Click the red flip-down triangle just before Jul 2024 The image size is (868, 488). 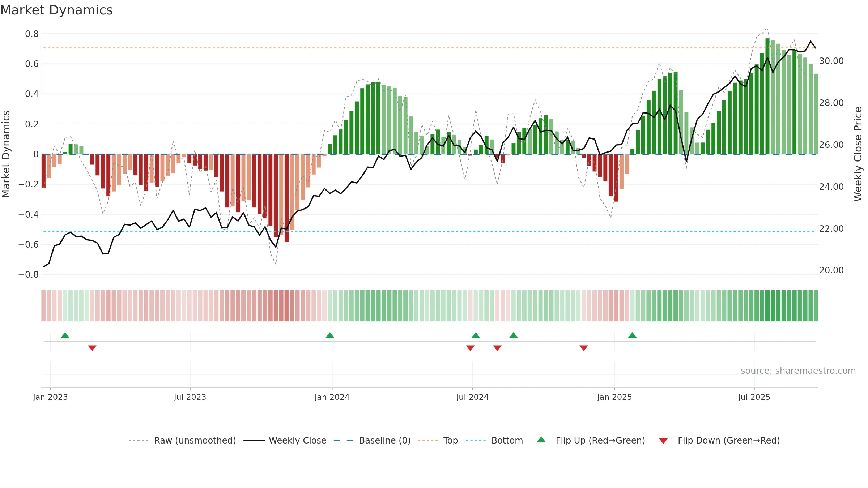click(470, 348)
